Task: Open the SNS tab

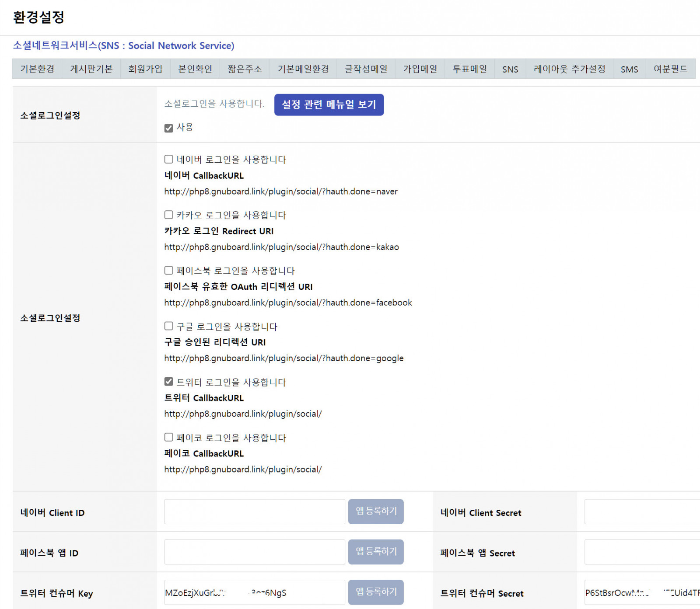Action: coord(510,69)
